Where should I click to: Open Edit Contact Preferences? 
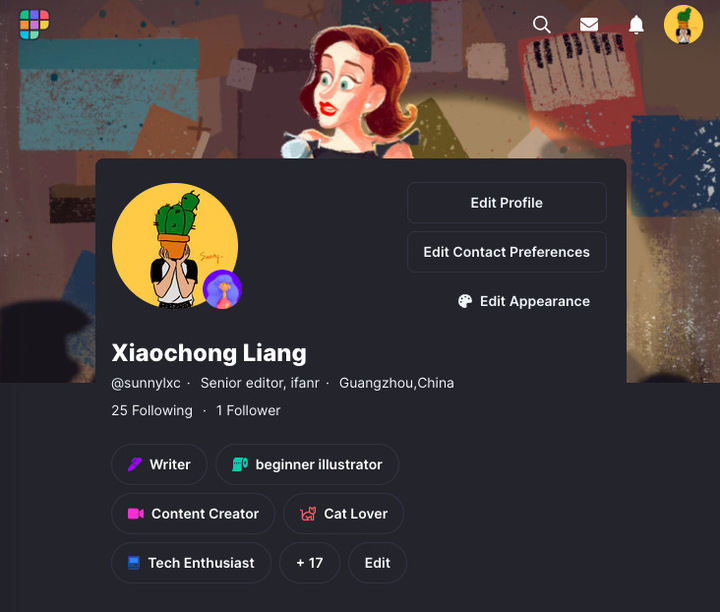506,252
